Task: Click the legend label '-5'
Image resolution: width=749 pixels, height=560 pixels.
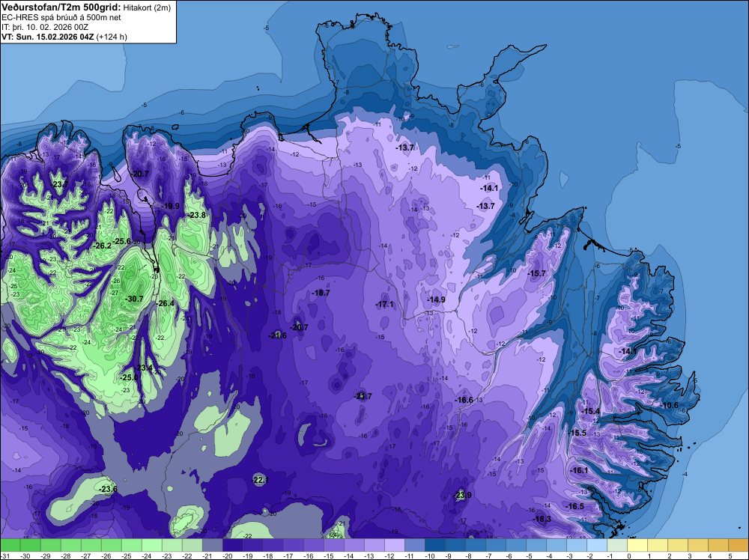Action: click(x=531, y=556)
